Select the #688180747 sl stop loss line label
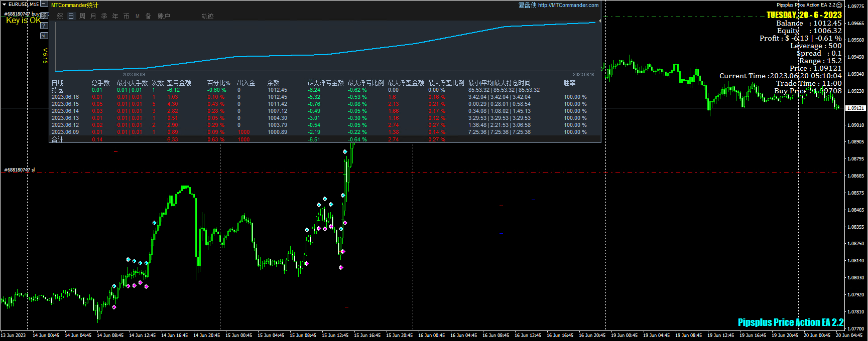Image resolution: width=868 pixels, height=341 pixels. point(20,170)
